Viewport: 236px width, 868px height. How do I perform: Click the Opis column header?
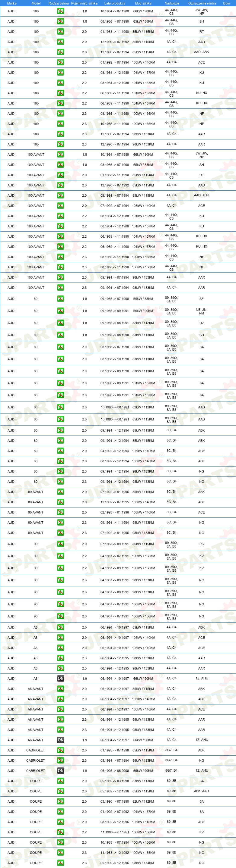click(226, 3)
